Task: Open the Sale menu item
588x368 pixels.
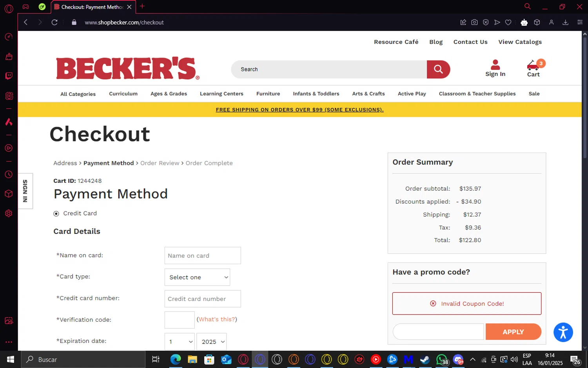Action: (534, 94)
